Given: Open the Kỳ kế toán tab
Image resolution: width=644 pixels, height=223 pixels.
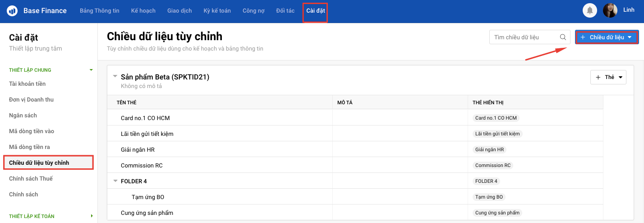Looking at the screenshot, I should coord(217,10).
